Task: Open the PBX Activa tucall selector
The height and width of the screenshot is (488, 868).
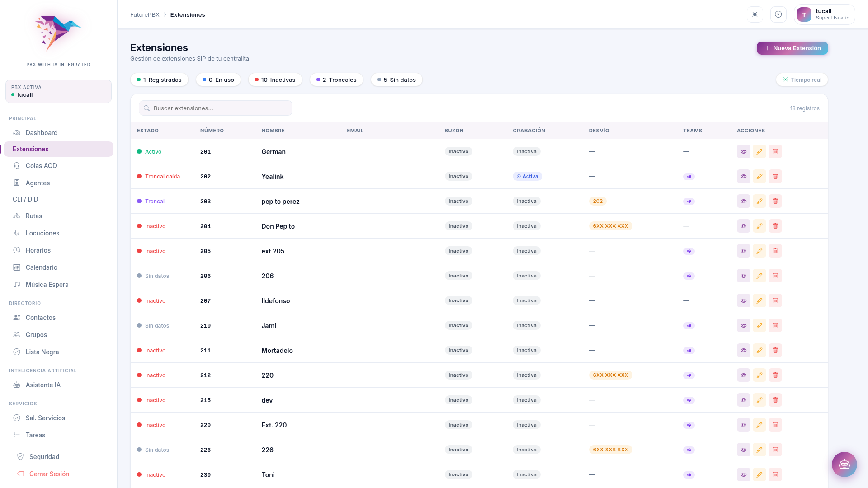Action: tap(58, 91)
